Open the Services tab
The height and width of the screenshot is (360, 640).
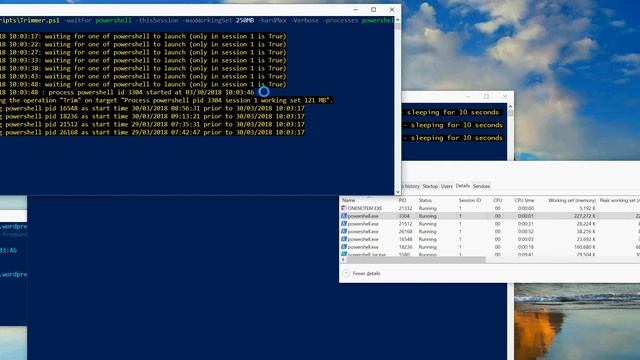click(481, 186)
